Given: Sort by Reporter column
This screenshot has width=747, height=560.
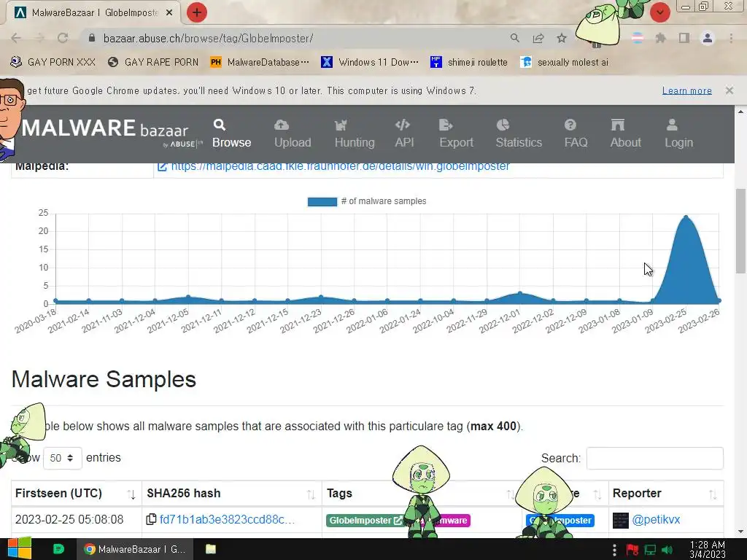Looking at the screenshot, I should click(665, 494).
